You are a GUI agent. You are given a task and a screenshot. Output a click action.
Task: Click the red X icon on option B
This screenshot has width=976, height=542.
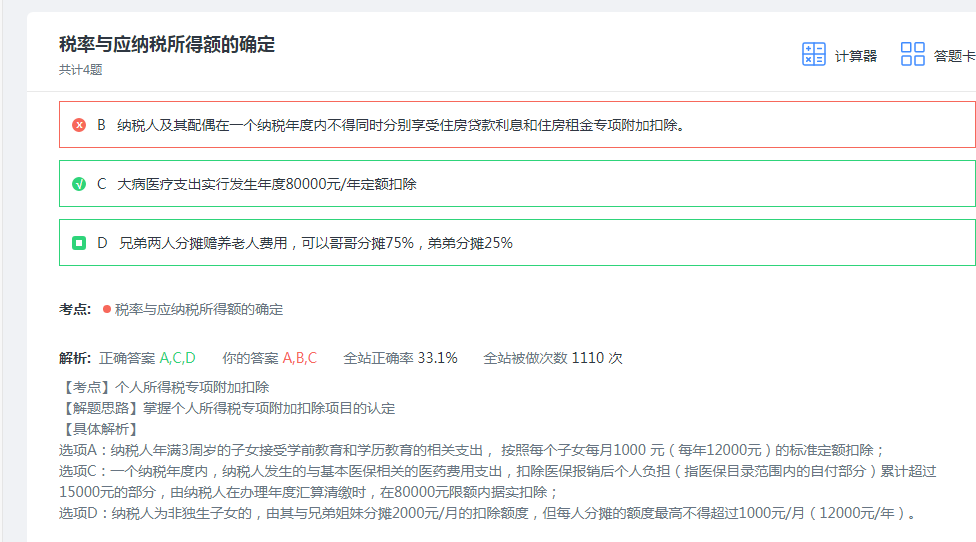(x=79, y=125)
